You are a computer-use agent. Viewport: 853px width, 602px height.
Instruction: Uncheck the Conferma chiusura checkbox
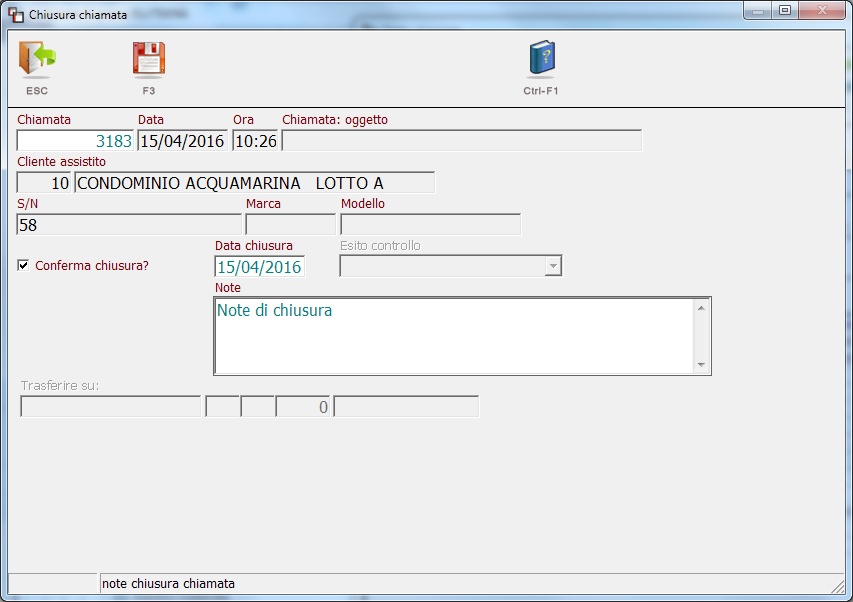click(23, 265)
